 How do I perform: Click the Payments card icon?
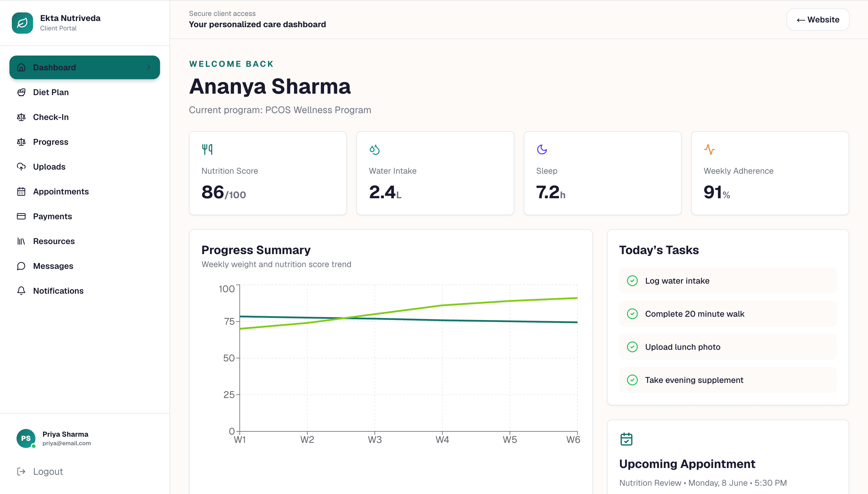coord(21,216)
